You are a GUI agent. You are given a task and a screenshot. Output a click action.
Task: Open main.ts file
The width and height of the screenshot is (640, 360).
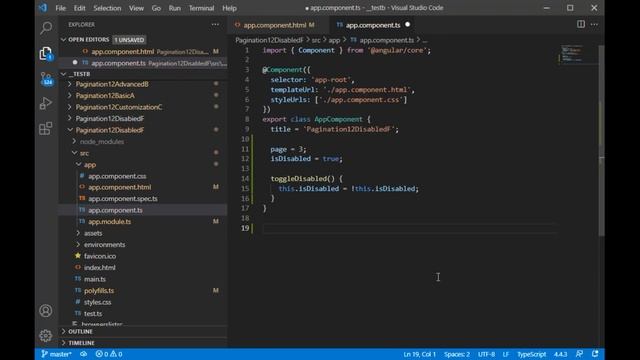(95, 279)
